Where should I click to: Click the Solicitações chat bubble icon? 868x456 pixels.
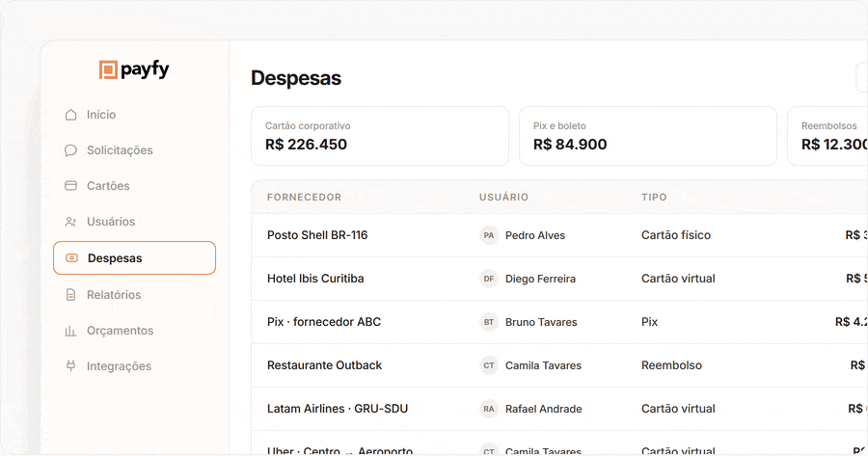click(70, 150)
